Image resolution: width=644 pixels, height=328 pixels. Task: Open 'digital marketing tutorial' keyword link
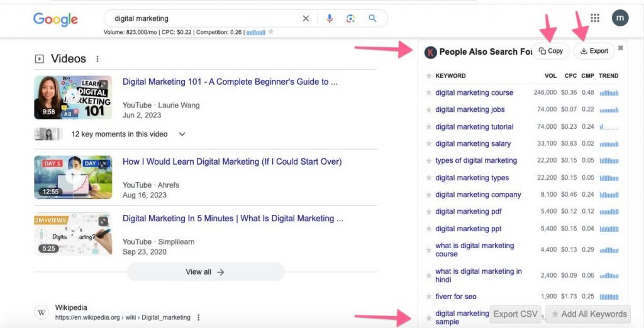pyautogui.click(x=474, y=127)
